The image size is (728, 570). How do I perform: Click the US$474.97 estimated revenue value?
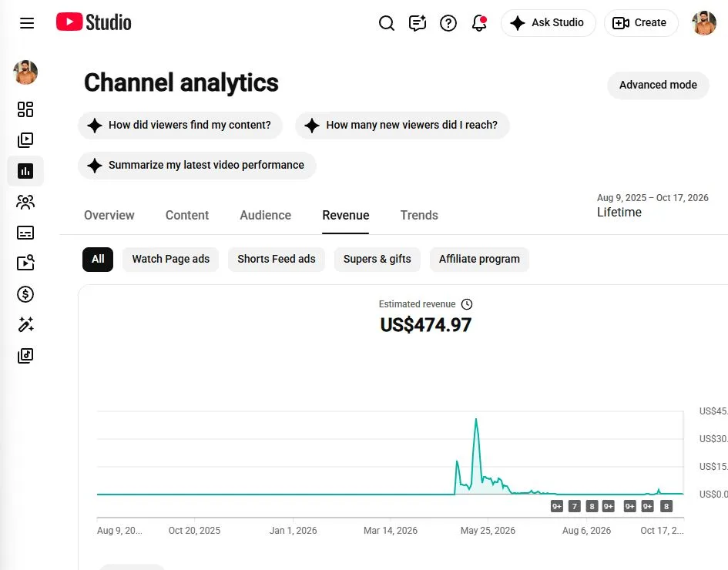[426, 325]
